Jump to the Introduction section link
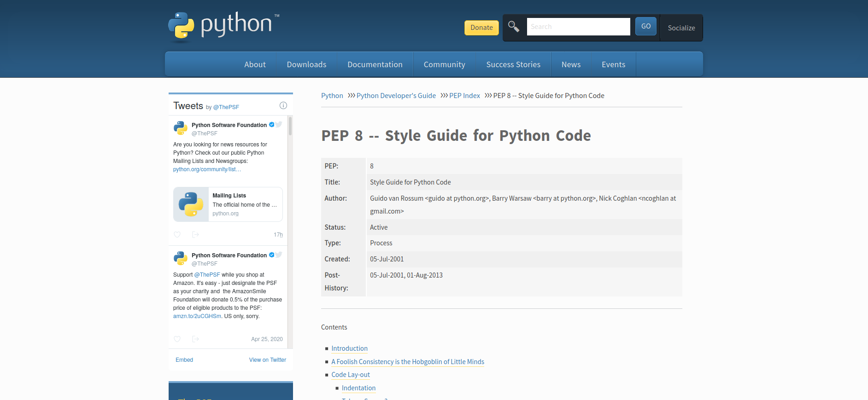 [349, 348]
